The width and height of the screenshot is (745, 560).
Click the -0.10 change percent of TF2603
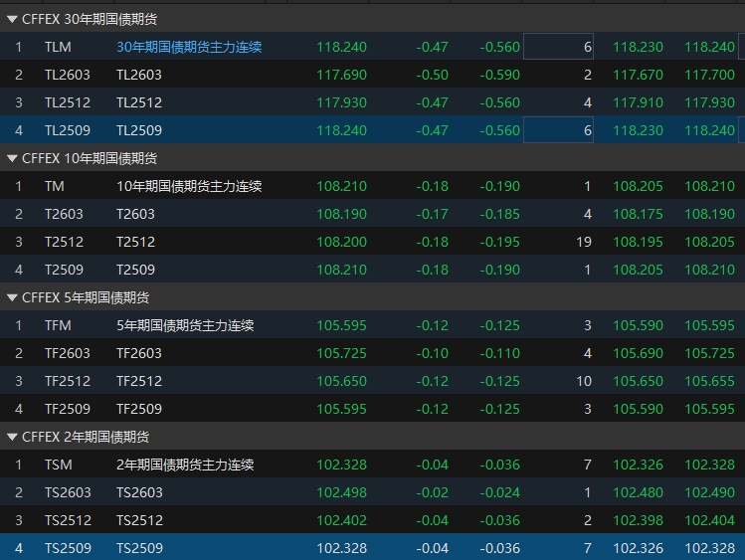[x=432, y=353]
